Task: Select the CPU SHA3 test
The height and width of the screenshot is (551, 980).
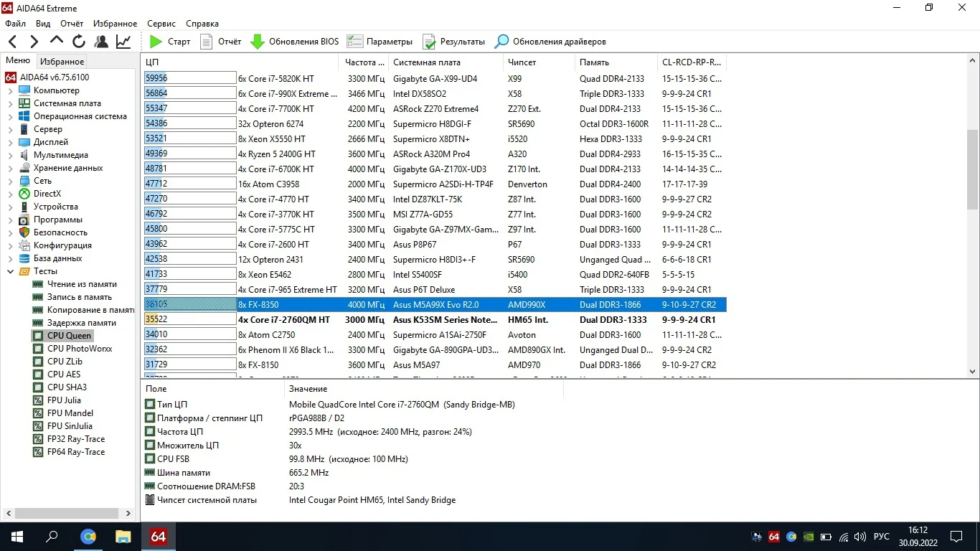Action: pos(67,387)
